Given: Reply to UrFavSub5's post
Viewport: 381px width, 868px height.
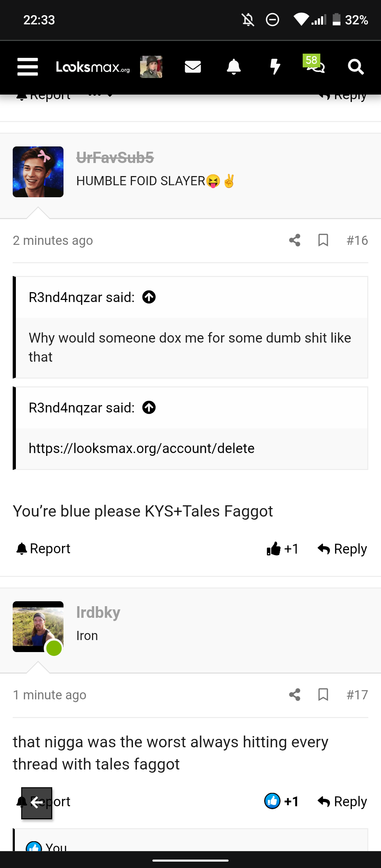Looking at the screenshot, I should 342,549.
